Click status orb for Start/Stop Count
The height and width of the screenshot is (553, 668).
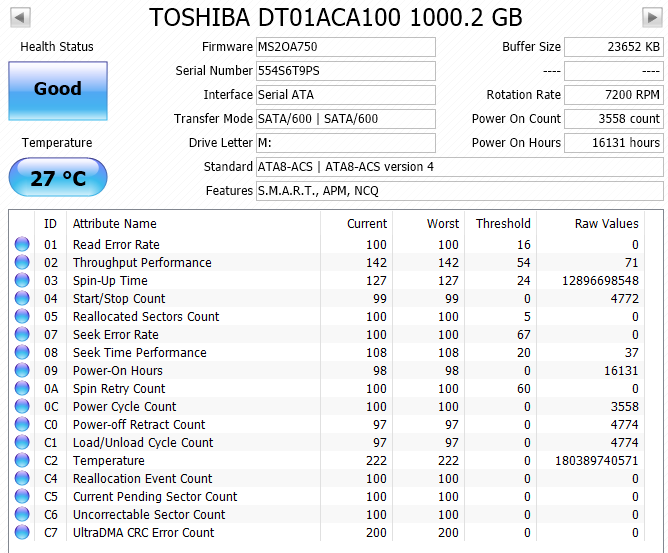pos(22,298)
